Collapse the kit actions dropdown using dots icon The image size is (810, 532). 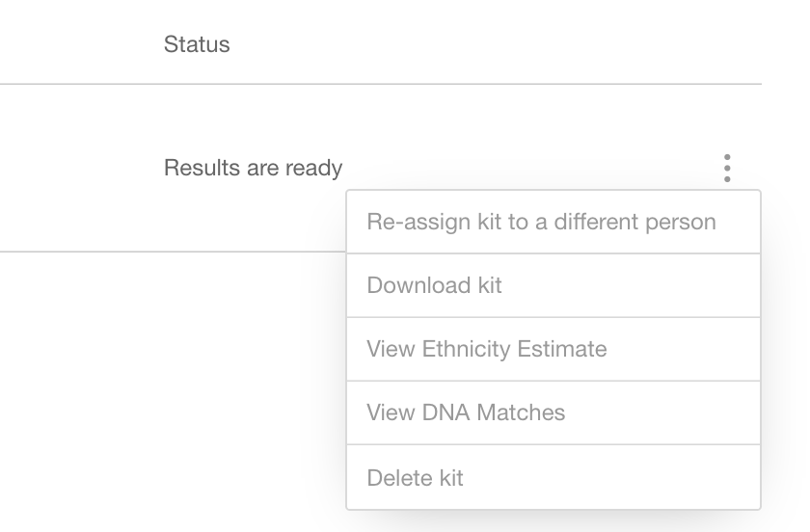(727, 168)
